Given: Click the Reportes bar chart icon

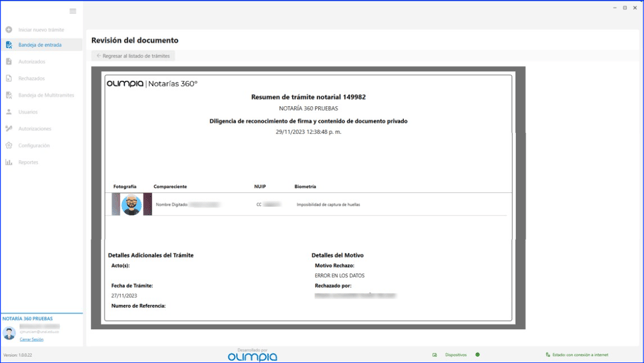Looking at the screenshot, I should point(9,162).
